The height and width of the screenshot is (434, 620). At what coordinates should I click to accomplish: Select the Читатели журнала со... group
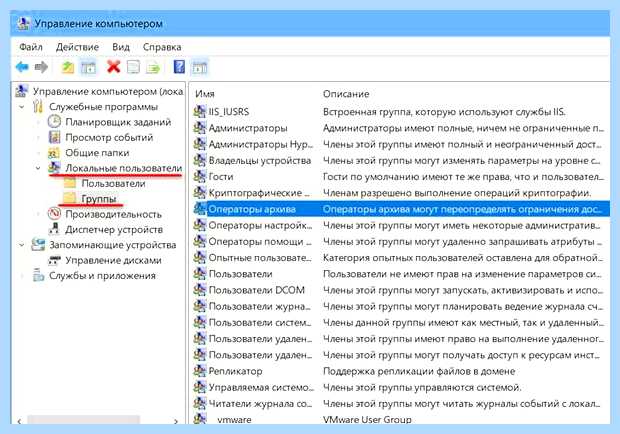pos(260,404)
